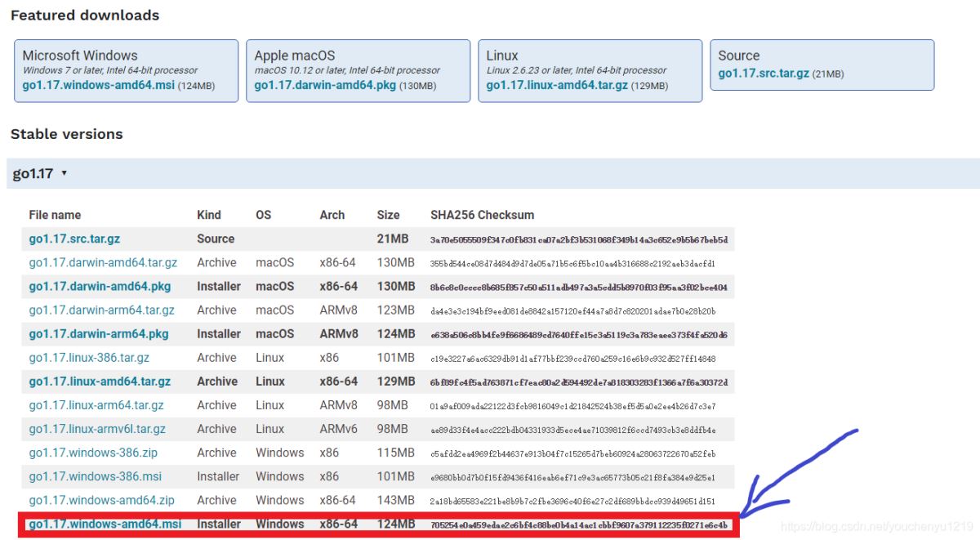Click the go1.17.darwin-amd64.tar.gz archive link
980x540 pixels.
pyautogui.click(x=103, y=262)
